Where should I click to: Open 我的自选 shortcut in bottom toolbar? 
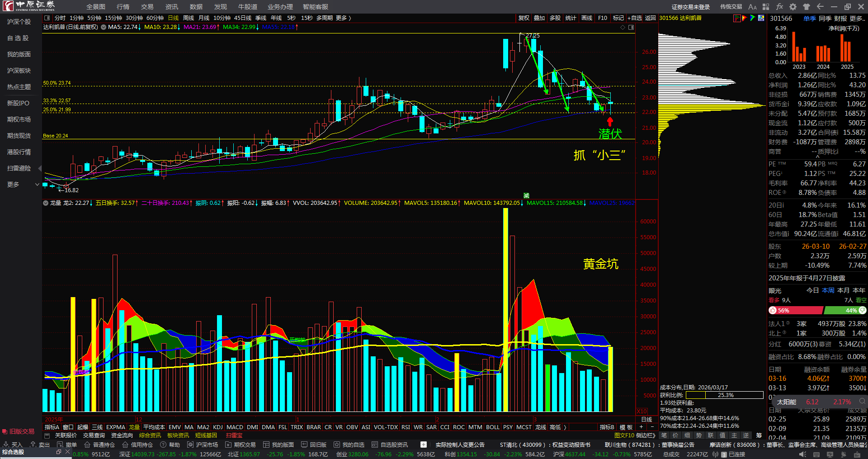click(349, 445)
